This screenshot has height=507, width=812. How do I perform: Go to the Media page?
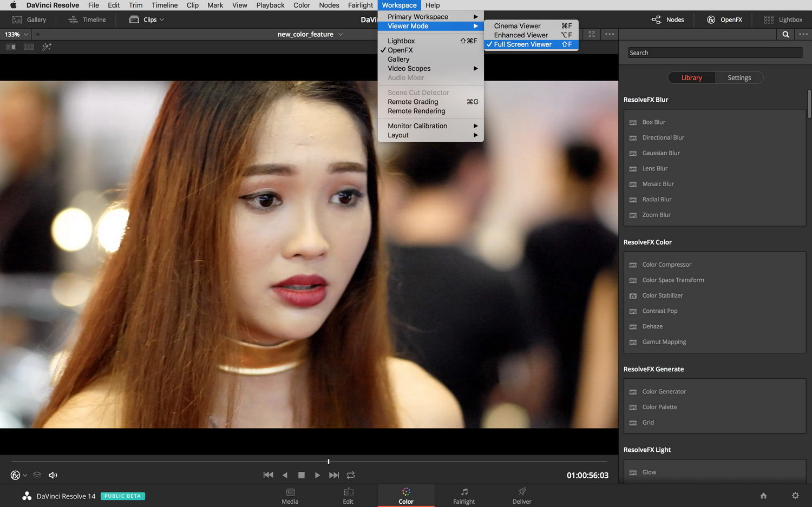pyautogui.click(x=290, y=496)
